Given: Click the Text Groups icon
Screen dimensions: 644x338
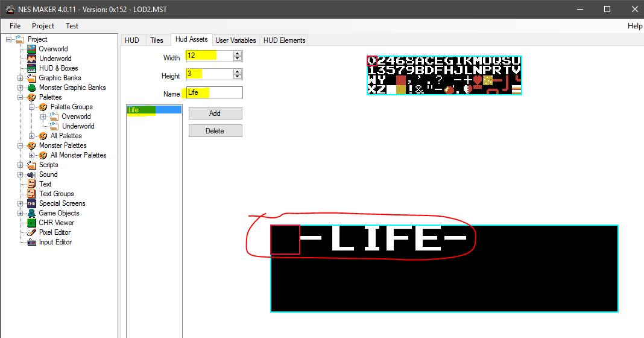Looking at the screenshot, I should pos(31,194).
